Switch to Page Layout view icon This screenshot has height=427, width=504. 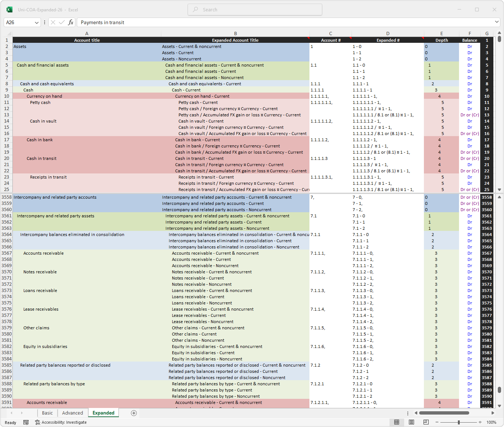coord(411,422)
